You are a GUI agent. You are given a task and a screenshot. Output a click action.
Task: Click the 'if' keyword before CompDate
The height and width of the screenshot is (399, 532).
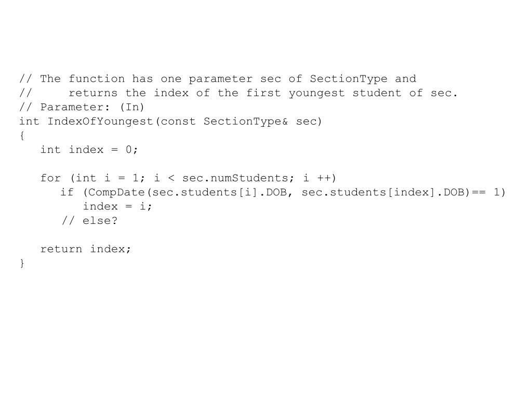pos(67,192)
